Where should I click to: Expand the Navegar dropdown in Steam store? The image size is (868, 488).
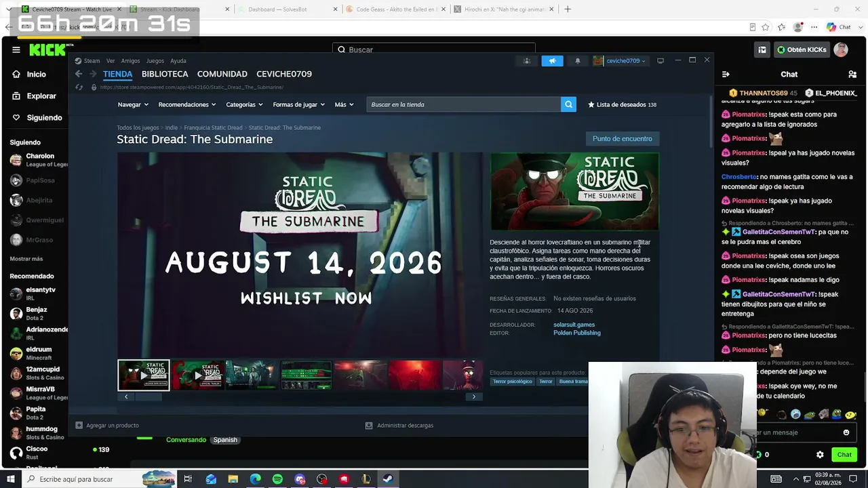tap(133, 104)
